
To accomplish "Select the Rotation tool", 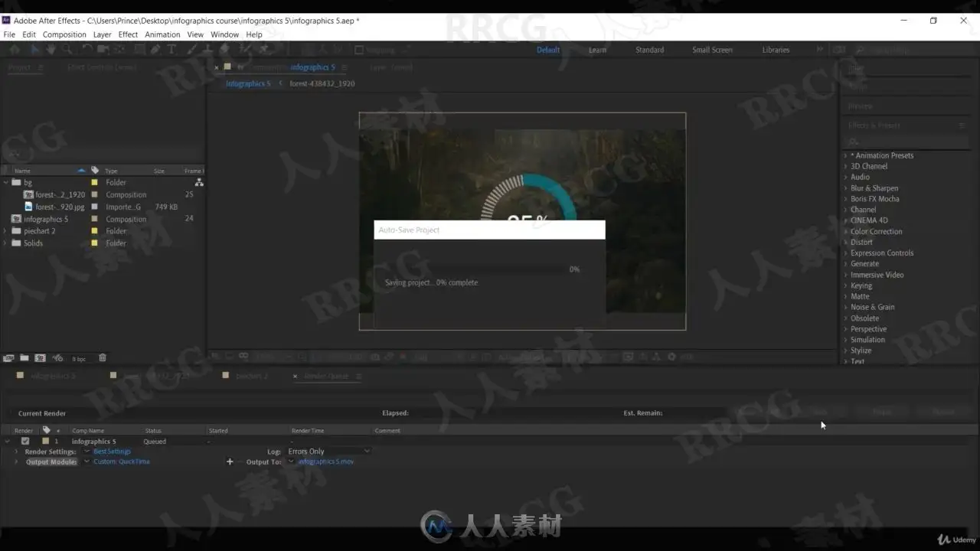I will pyautogui.click(x=86, y=50).
